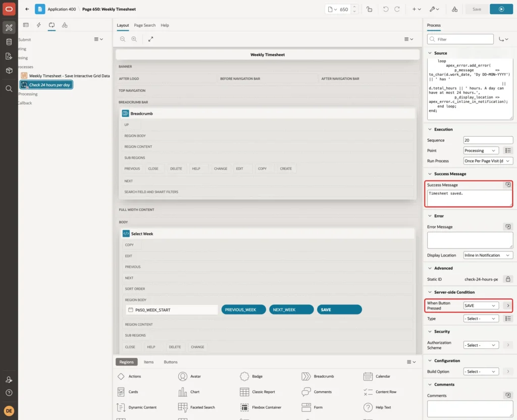This screenshot has height=420, width=517.
Task: Open the Utilities wrench menu
Action: click(x=434, y=9)
